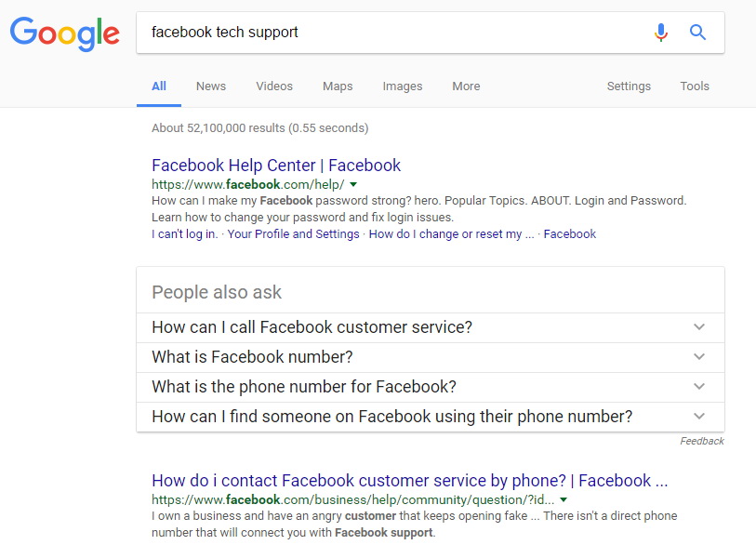Expand question about finding someone using phone number
The height and width of the screenshot is (558, 756).
click(430, 417)
